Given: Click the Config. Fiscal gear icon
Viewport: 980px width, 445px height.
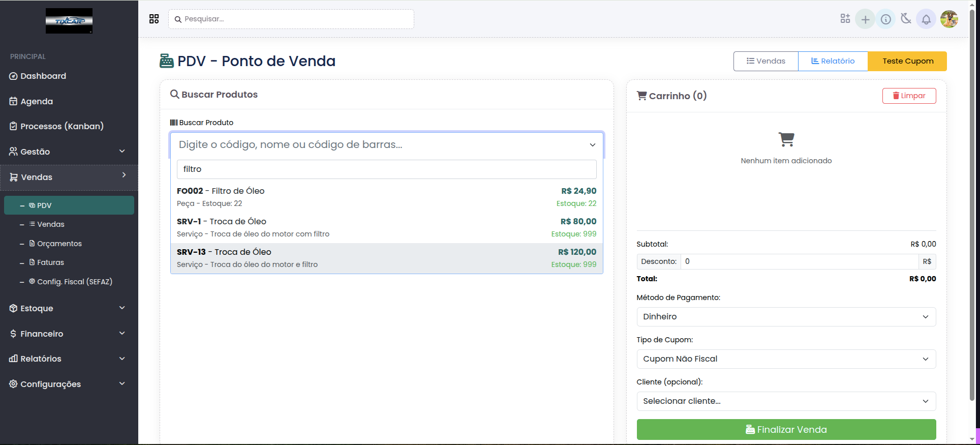Looking at the screenshot, I should [32, 281].
